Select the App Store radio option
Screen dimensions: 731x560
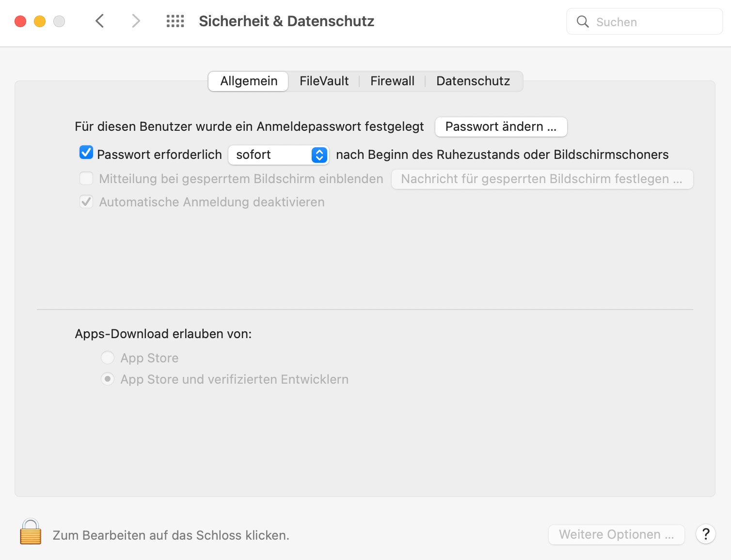pyautogui.click(x=108, y=358)
